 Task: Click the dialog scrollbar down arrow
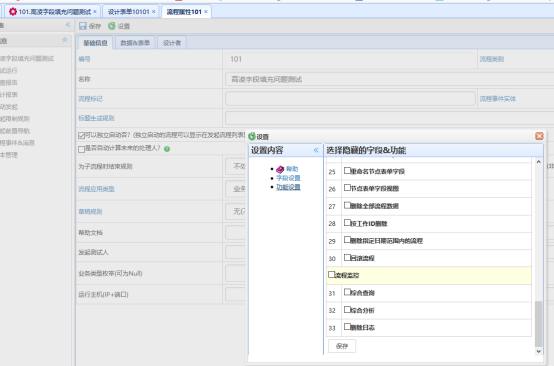538,351
